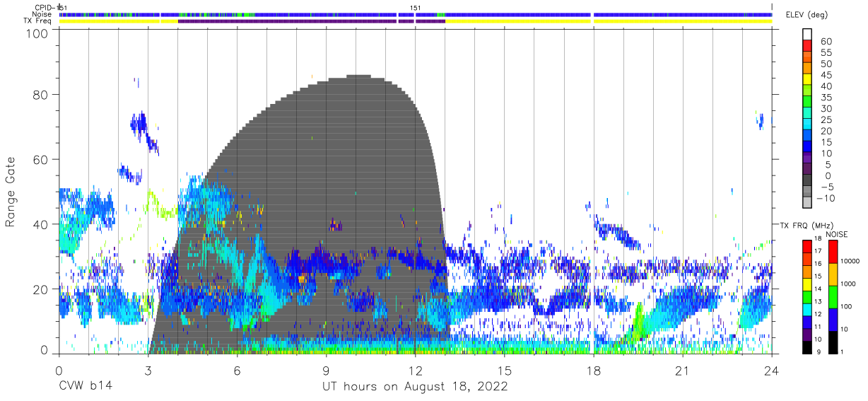Click the red swatch in NOISE colorbar
The height and width of the screenshot is (401, 868).
[x=833, y=252]
